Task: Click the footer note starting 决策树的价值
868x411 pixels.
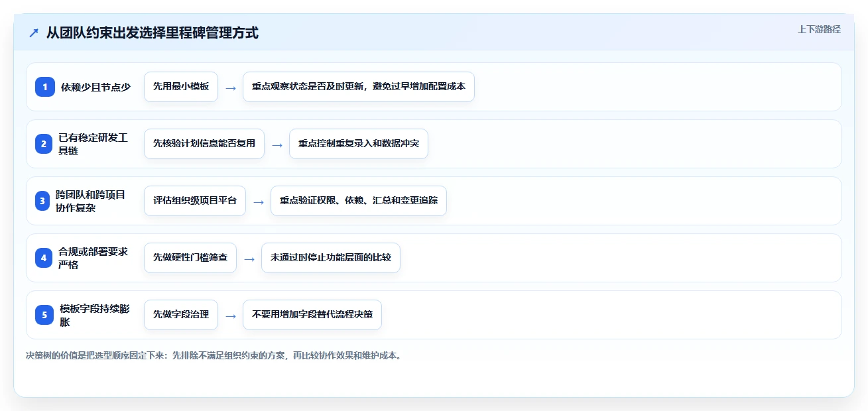Action: pos(214,355)
